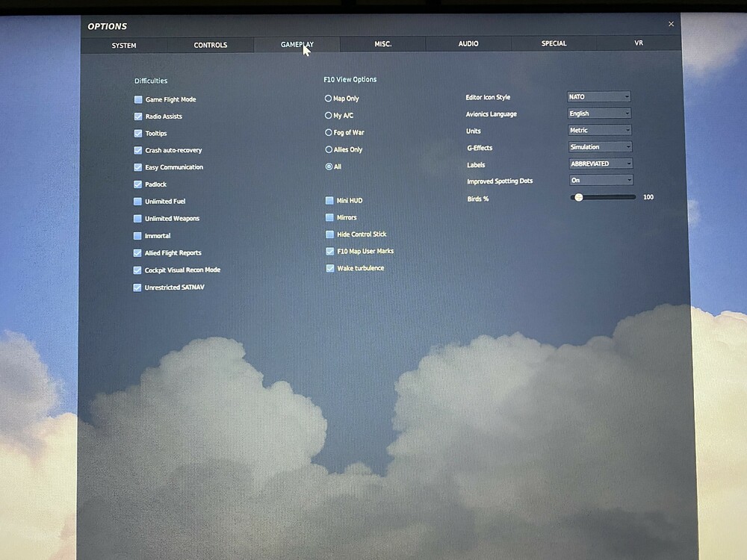Open Labels ABBREVIATED dropdown
The image size is (747, 560).
[x=601, y=164]
